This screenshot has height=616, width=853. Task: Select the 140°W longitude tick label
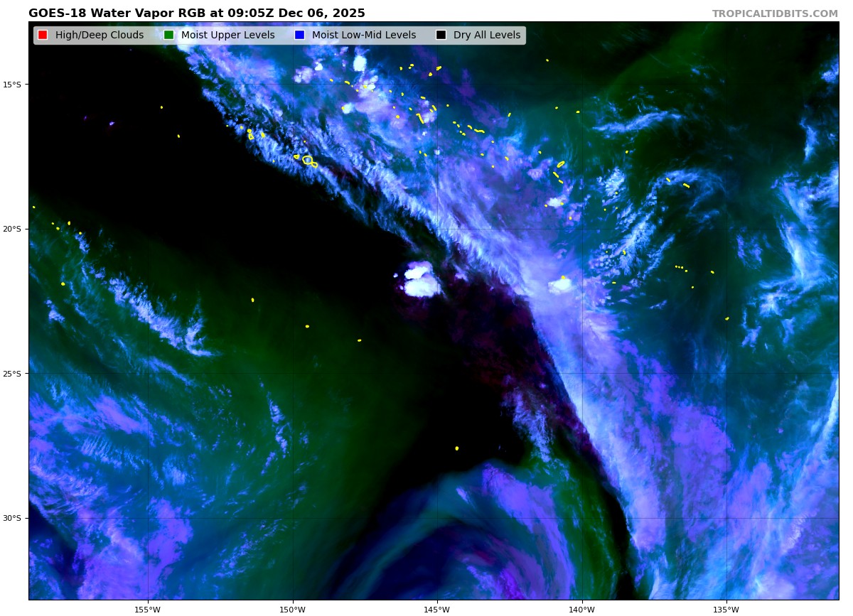coord(581,609)
